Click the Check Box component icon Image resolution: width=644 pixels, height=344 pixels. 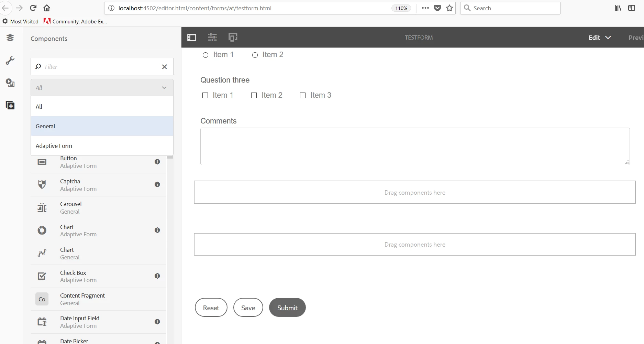pyautogui.click(x=42, y=276)
